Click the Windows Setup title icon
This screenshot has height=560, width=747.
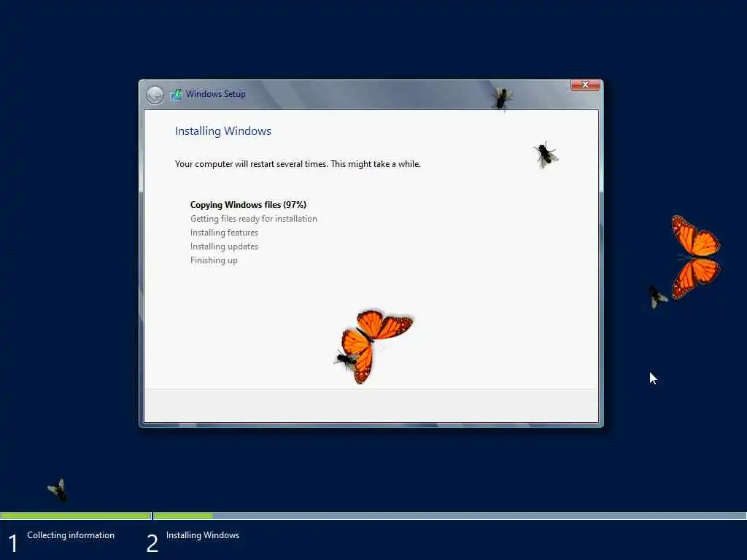pos(176,94)
